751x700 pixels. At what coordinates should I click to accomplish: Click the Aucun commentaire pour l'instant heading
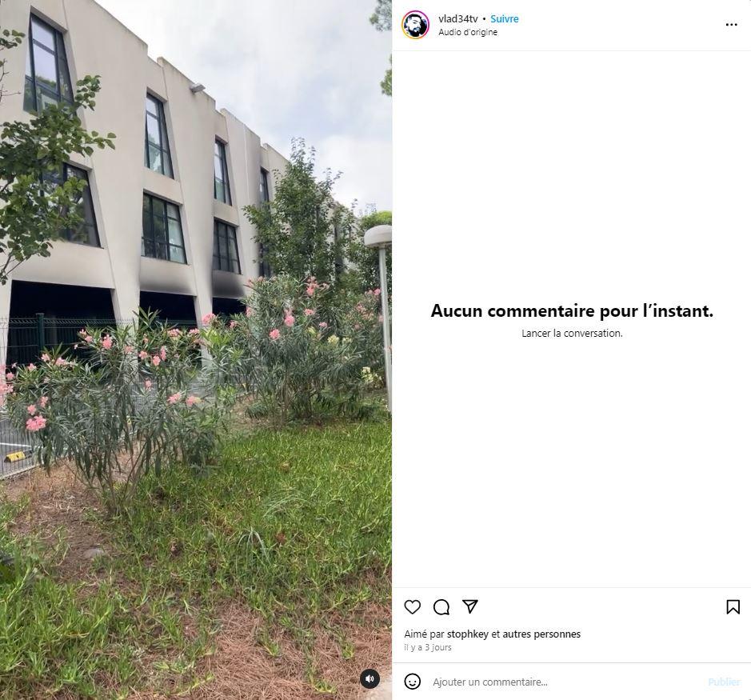click(x=572, y=311)
